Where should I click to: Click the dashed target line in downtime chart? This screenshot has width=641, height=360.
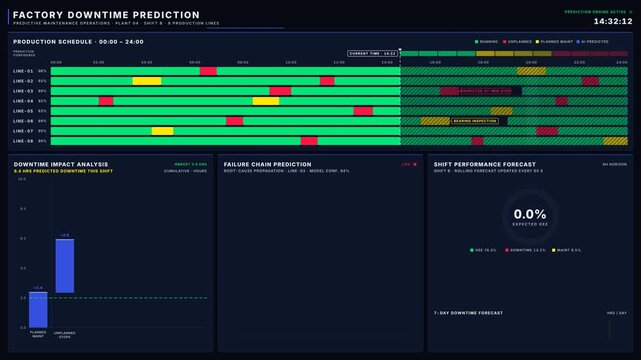tap(118, 298)
